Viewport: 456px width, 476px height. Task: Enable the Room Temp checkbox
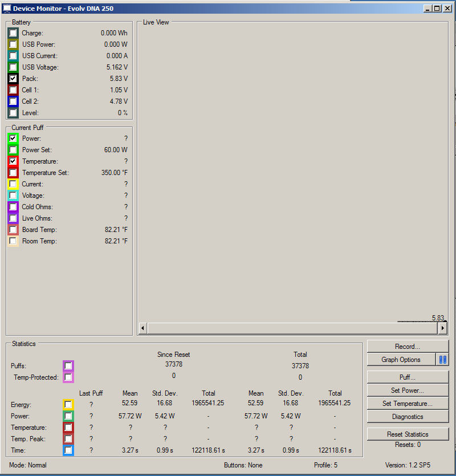coord(13,241)
